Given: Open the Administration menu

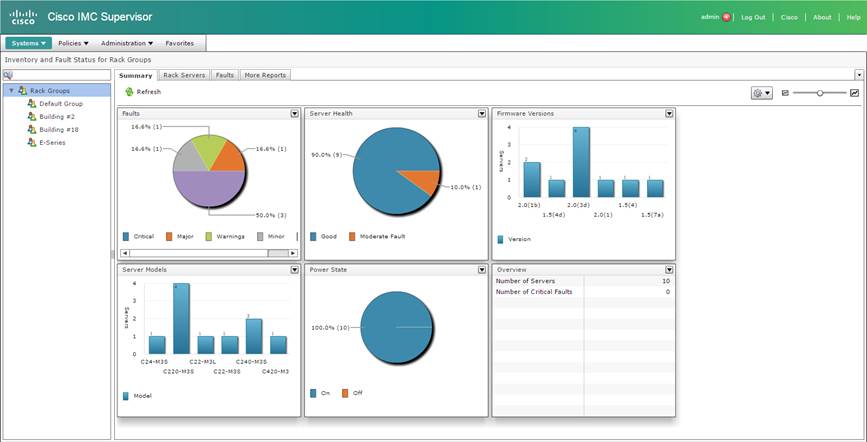Looking at the screenshot, I should (127, 43).
